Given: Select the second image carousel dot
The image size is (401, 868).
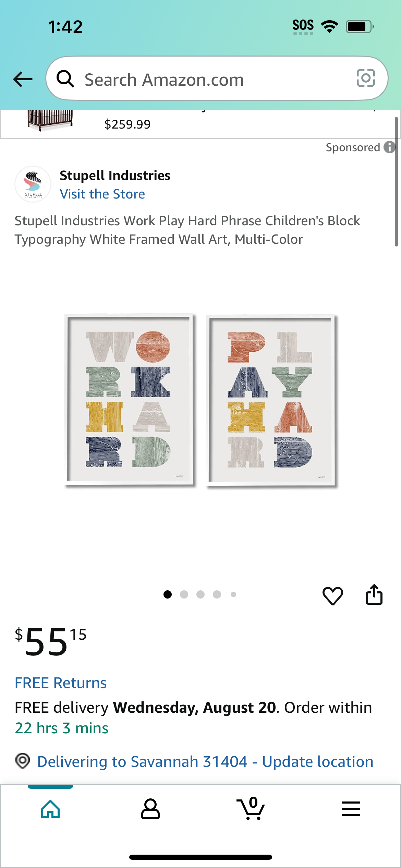Looking at the screenshot, I should 184,594.
